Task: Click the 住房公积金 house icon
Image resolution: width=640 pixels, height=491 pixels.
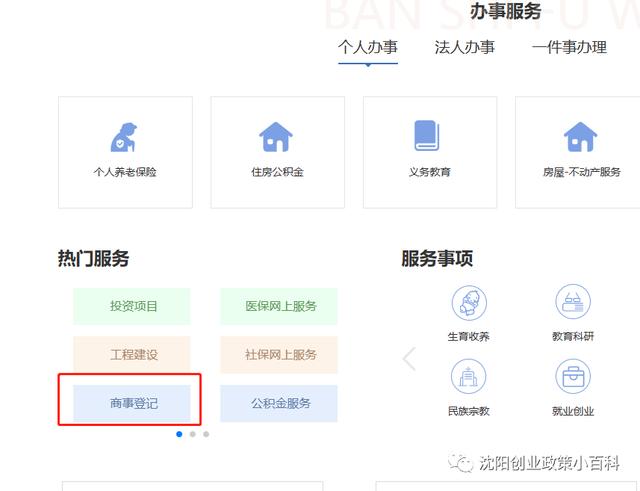Action: [x=276, y=137]
